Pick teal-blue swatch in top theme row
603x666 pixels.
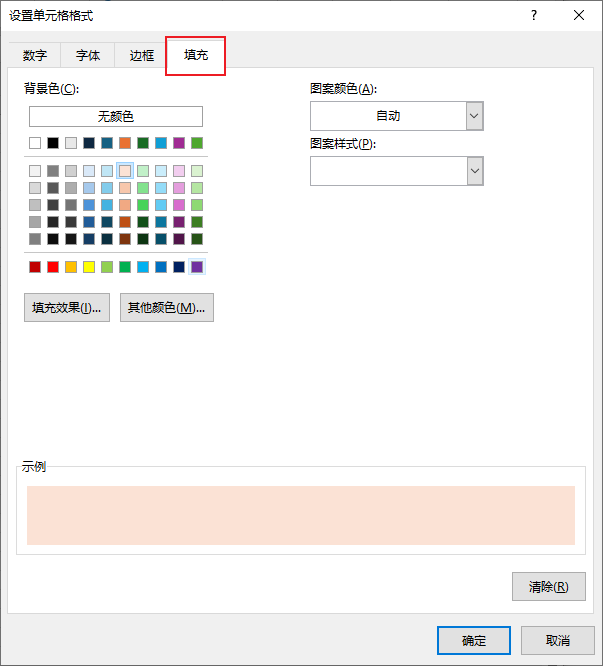[107, 143]
